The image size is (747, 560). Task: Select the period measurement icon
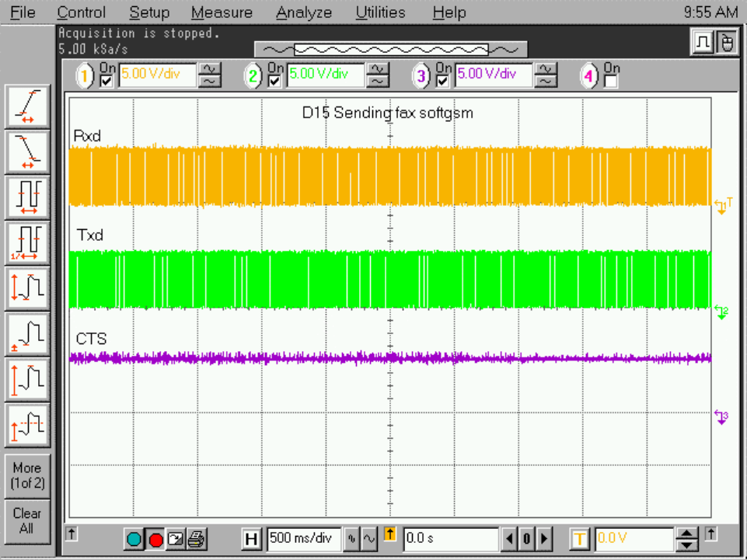(x=28, y=197)
